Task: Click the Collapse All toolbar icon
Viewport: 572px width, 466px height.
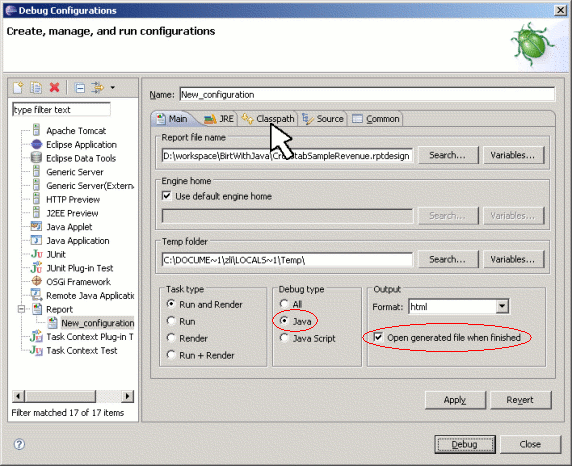Action: click(80, 88)
